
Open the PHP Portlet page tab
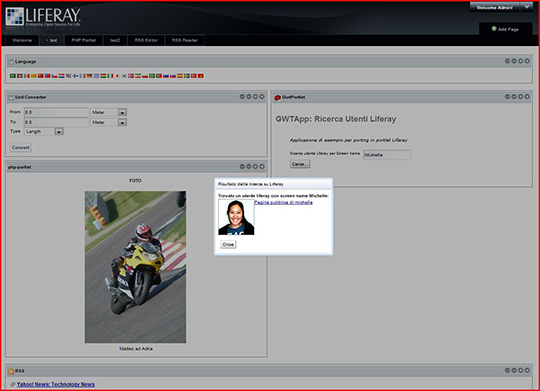(x=84, y=40)
